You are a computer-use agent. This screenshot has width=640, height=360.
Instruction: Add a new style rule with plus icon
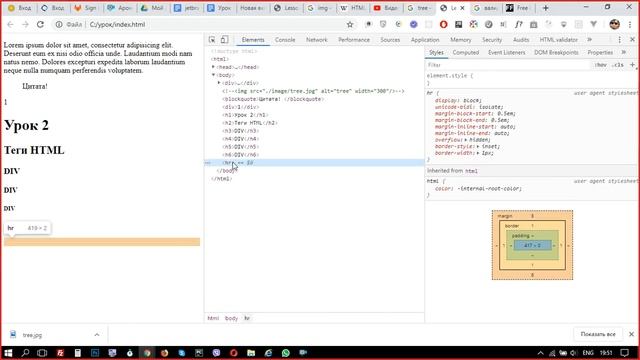tap(632, 65)
